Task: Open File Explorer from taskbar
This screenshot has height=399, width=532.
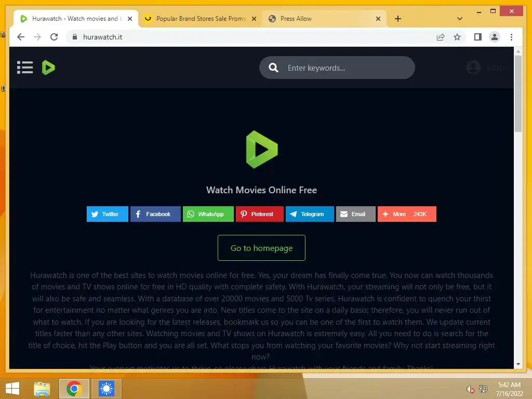Action: pyautogui.click(x=42, y=389)
